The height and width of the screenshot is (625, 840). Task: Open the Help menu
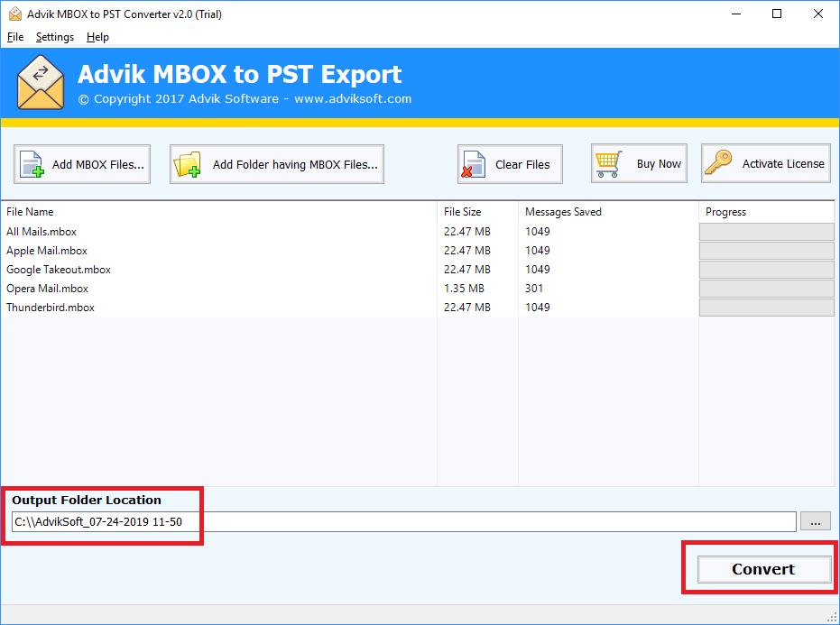97,37
